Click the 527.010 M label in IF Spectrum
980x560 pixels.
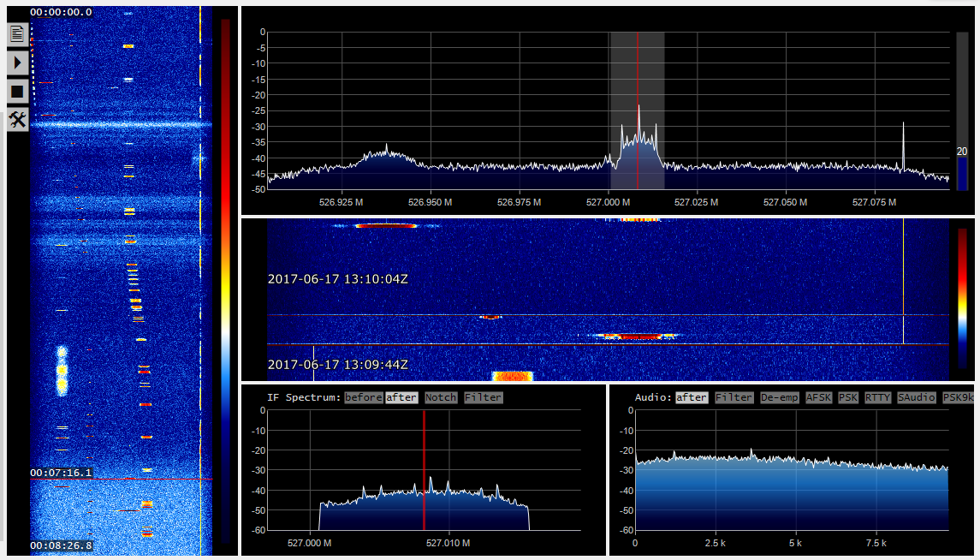(448, 543)
